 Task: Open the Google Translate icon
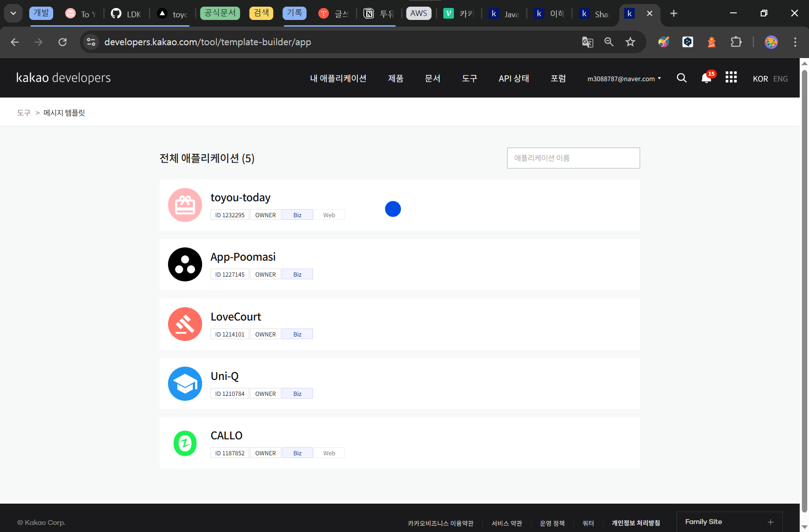[x=587, y=42]
